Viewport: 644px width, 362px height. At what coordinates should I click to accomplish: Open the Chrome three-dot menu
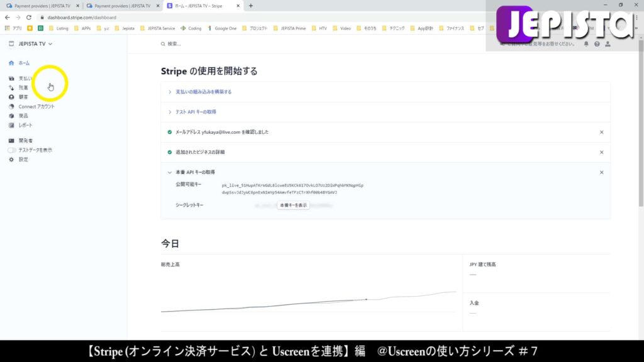[x=636, y=18]
